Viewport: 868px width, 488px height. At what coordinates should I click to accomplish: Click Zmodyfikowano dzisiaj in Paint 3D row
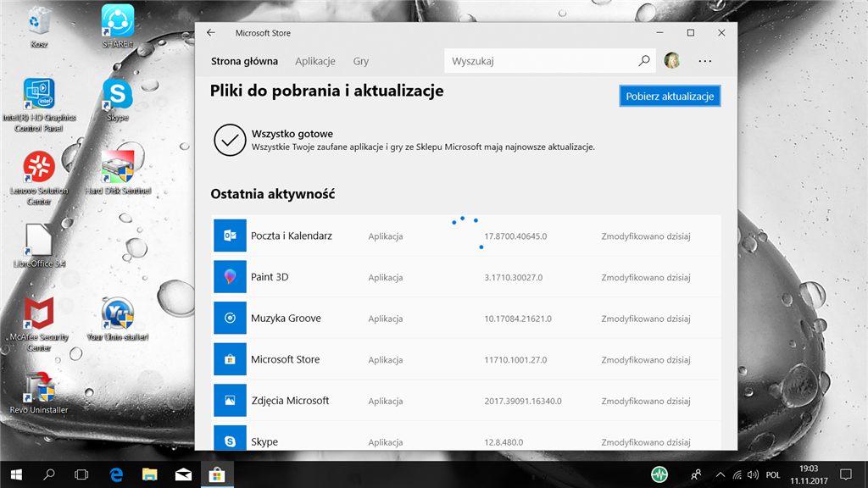click(645, 277)
